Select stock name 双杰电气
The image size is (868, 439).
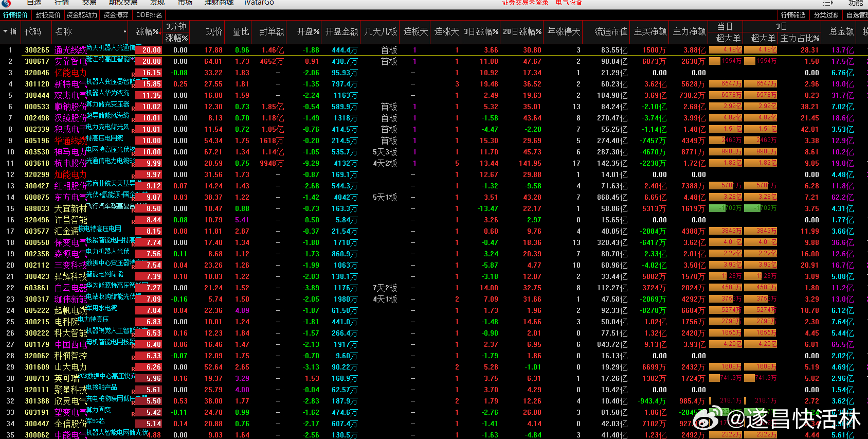click(70, 96)
